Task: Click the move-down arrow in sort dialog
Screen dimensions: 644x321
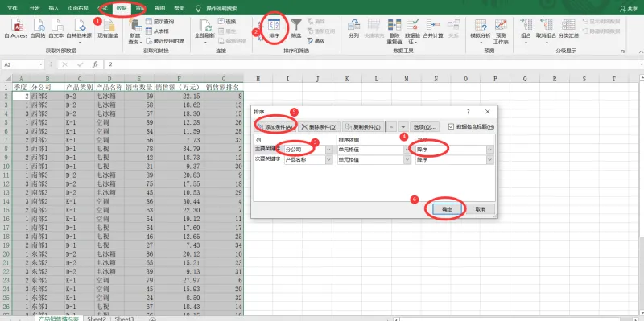Action: [403, 127]
